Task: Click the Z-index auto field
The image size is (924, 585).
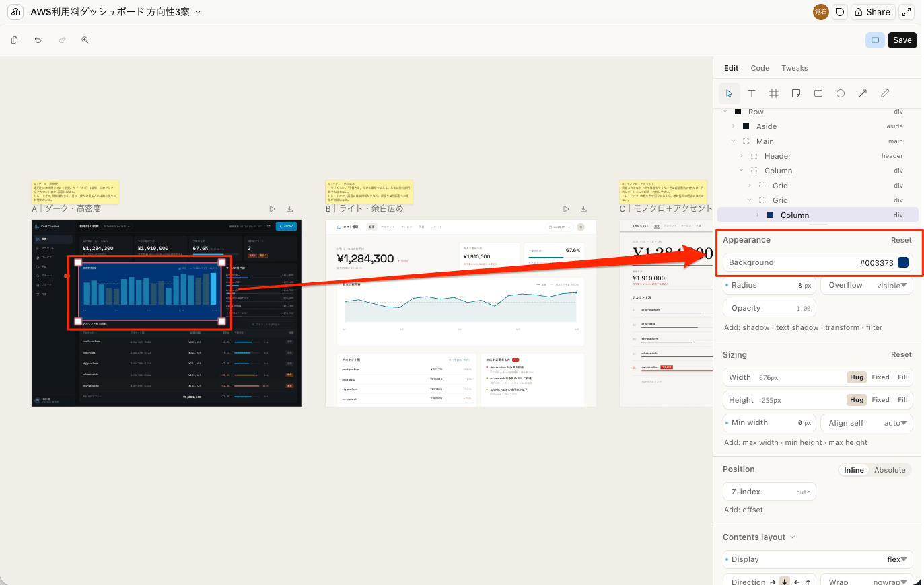Action: click(x=769, y=492)
